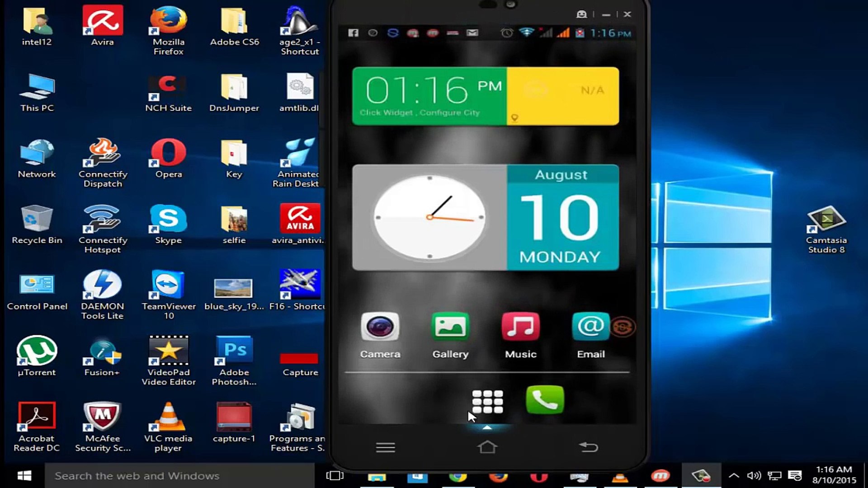Open the August 10 Monday calendar widget
The image size is (868, 488).
[x=562, y=217]
